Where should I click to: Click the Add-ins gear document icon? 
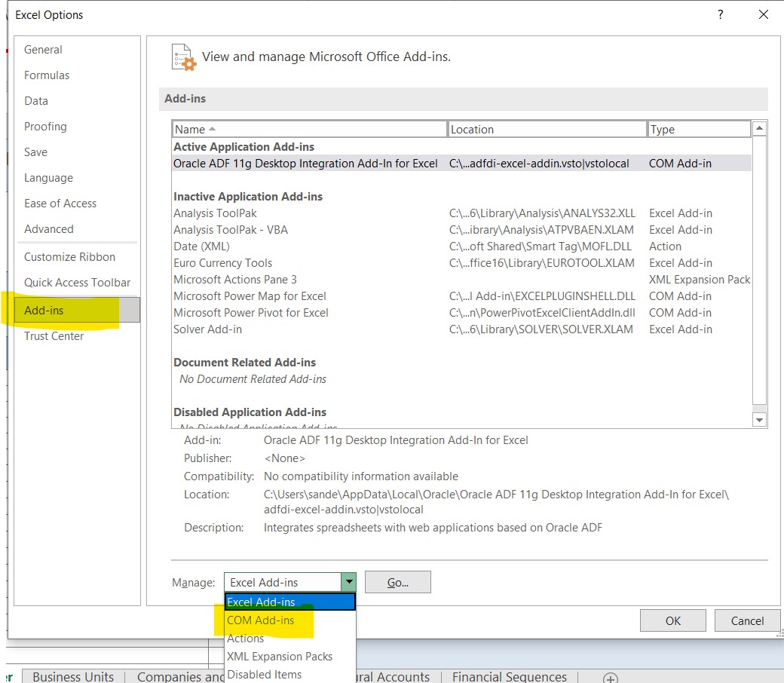tap(183, 57)
